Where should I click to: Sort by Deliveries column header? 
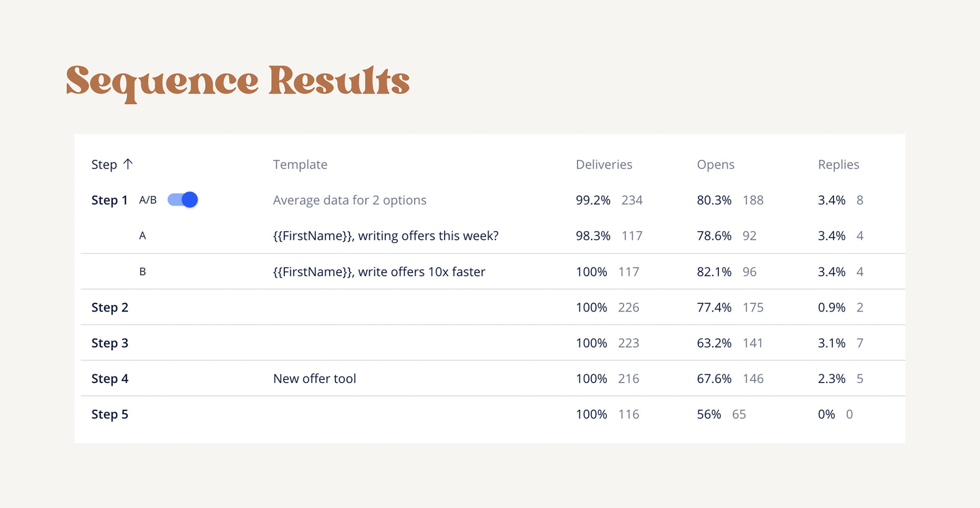(x=604, y=164)
